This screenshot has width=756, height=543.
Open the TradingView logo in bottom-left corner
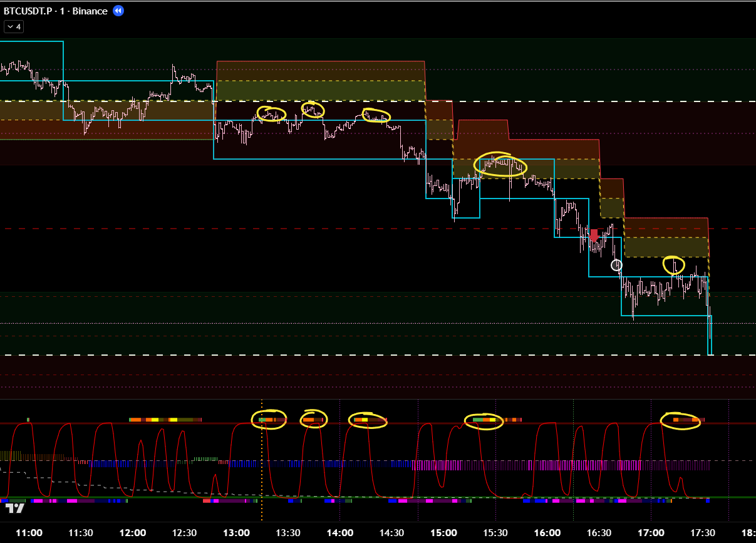pos(15,509)
